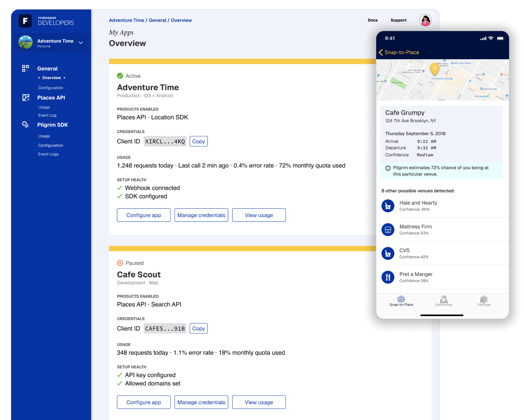The image size is (524, 420).
Task: Select the Adventure Time landscape avatar
Action: point(26,42)
